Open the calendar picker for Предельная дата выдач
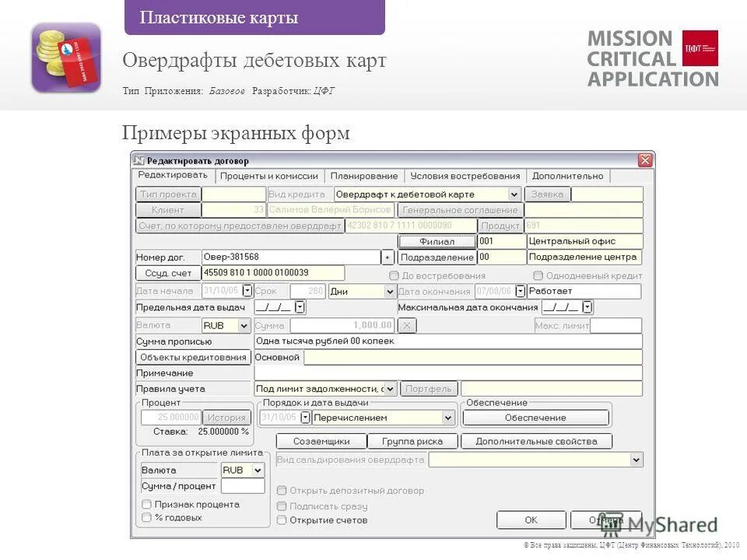Viewport: 747px width, 560px height. 300,306
